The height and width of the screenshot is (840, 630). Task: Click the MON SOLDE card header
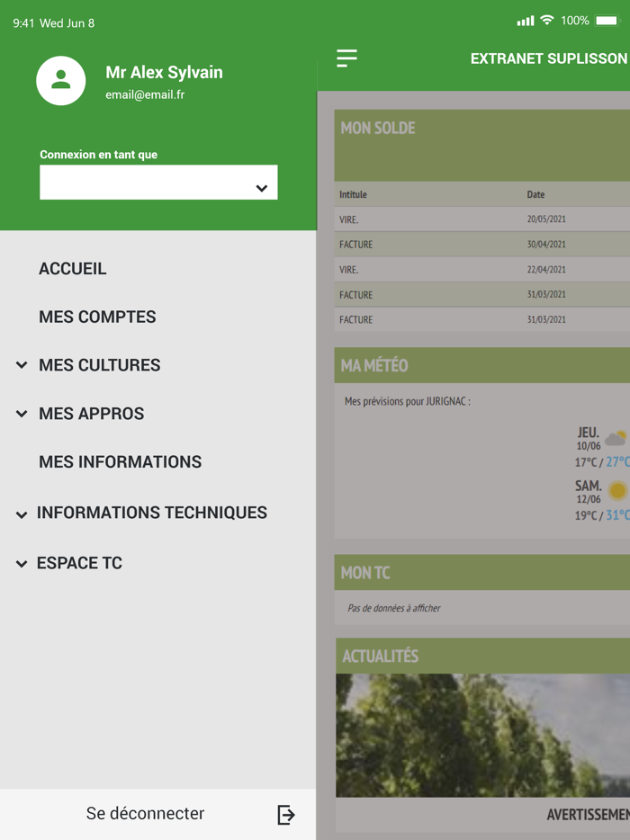[482, 145]
